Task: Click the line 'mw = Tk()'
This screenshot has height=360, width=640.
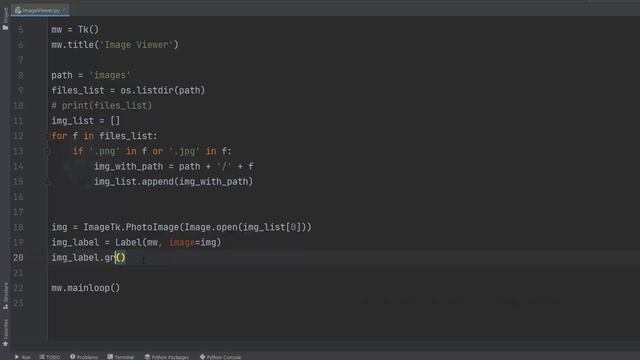Action: [75, 29]
